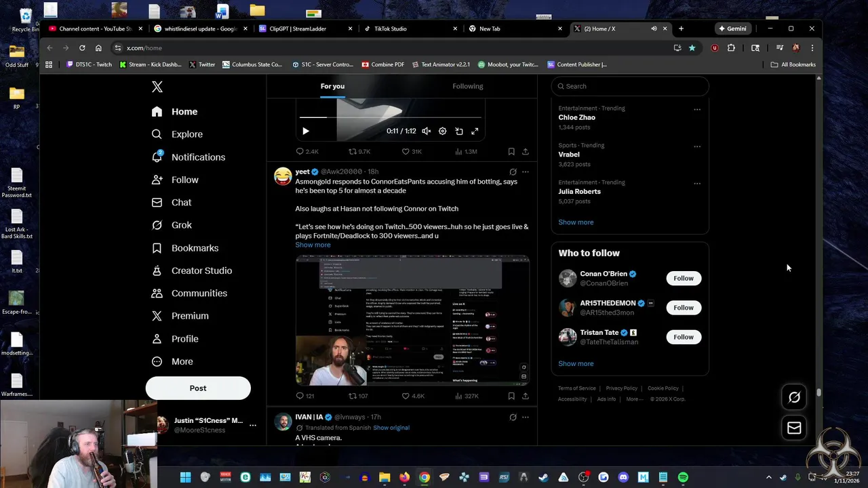
Task: Enter fullscreen on the video
Action: pos(475,131)
